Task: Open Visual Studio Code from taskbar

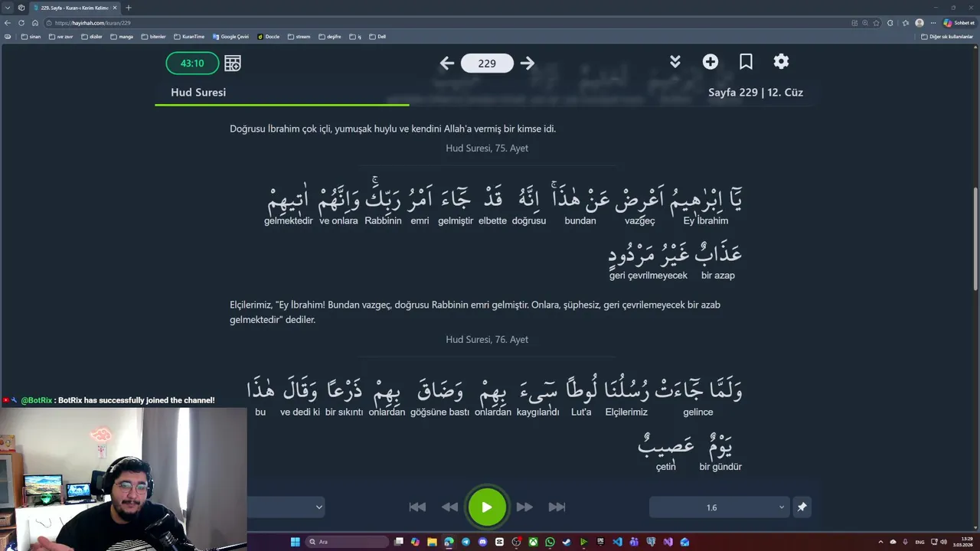Action: (617, 542)
